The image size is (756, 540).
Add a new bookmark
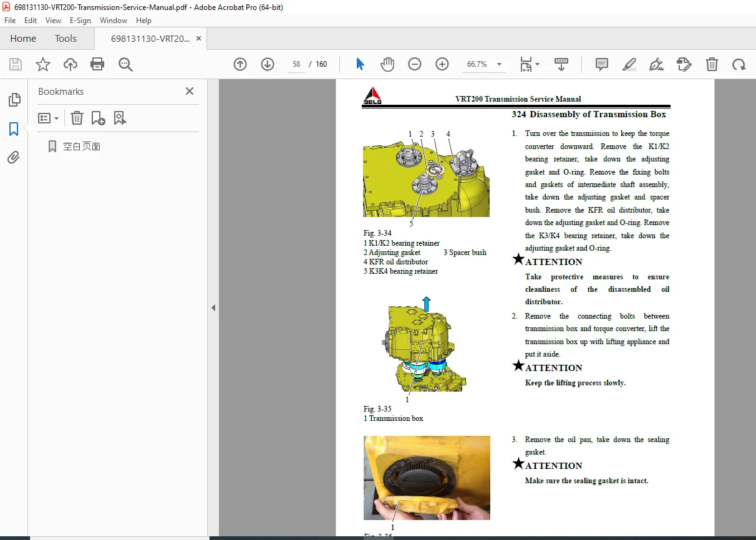(x=98, y=118)
